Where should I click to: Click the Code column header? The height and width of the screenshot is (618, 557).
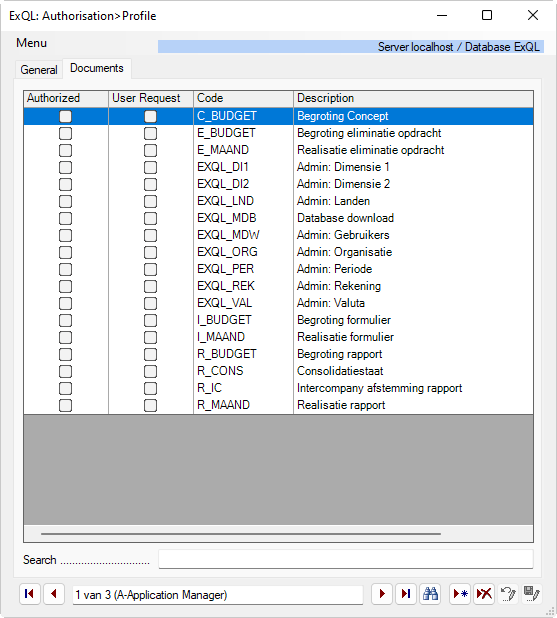(243, 98)
